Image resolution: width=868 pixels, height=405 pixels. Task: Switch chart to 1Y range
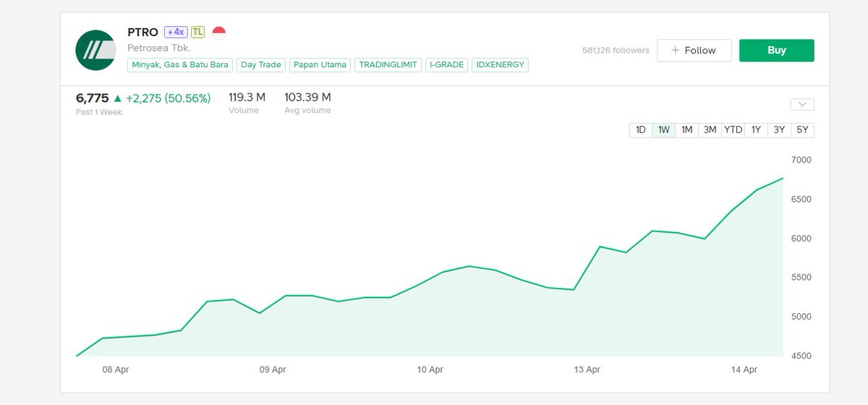pyautogui.click(x=757, y=130)
